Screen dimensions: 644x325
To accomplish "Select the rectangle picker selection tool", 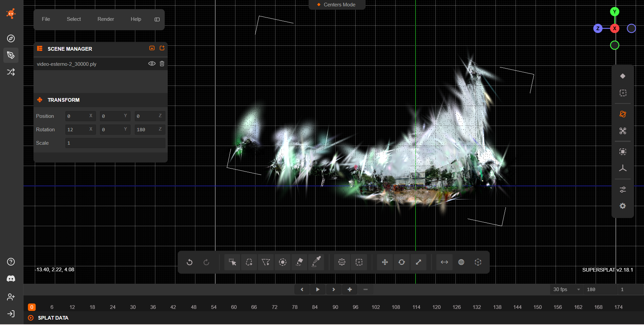I will click(x=232, y=262).
